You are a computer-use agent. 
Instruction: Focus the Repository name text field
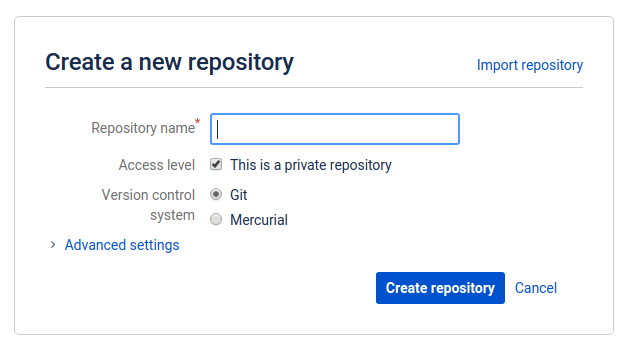pyautogui.click(x=335, y=129)
